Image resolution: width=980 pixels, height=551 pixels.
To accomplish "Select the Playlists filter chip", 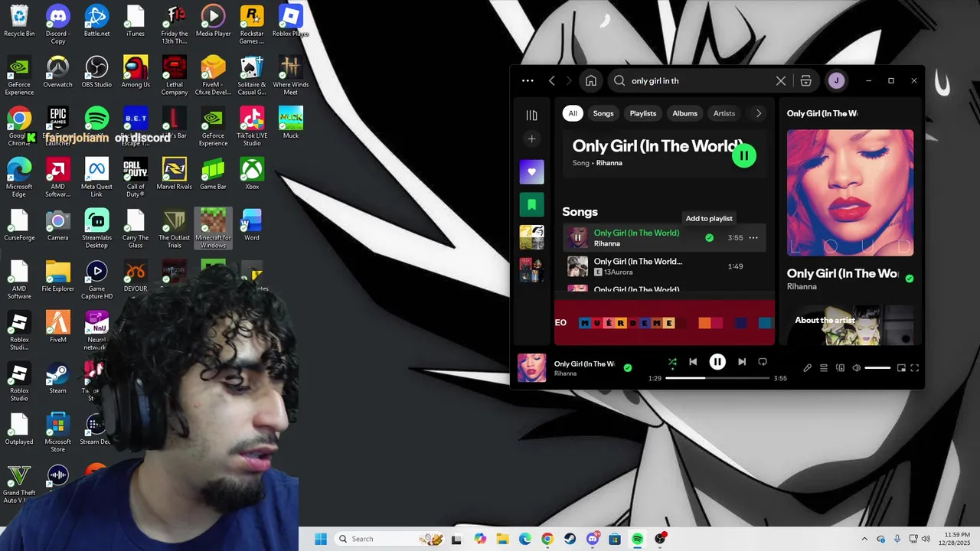I will coord(643,113).
